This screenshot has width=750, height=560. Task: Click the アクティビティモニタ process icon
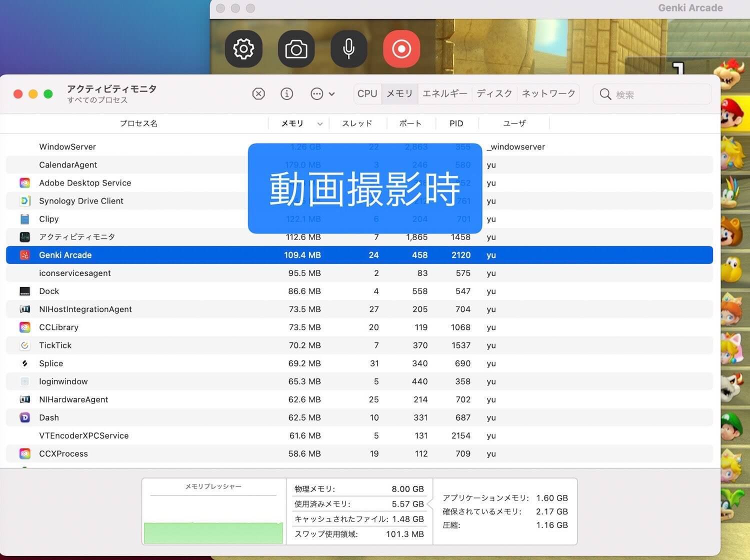coord(25,237)
